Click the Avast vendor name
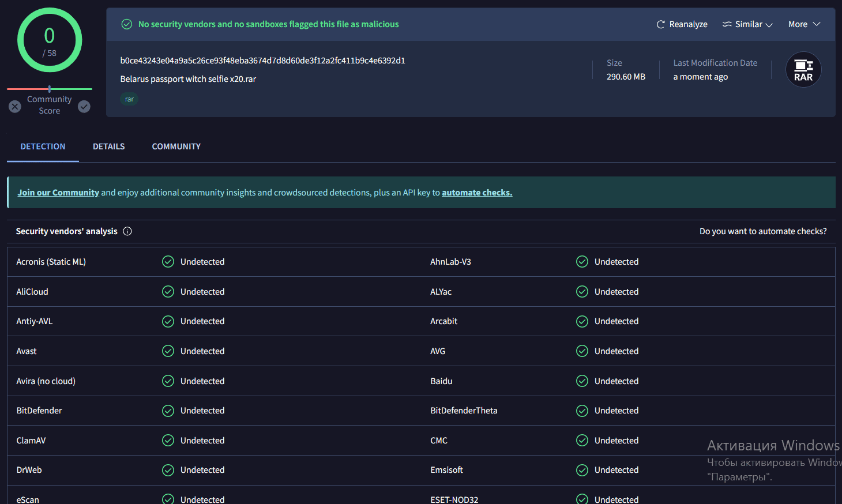 coord(27,351)
